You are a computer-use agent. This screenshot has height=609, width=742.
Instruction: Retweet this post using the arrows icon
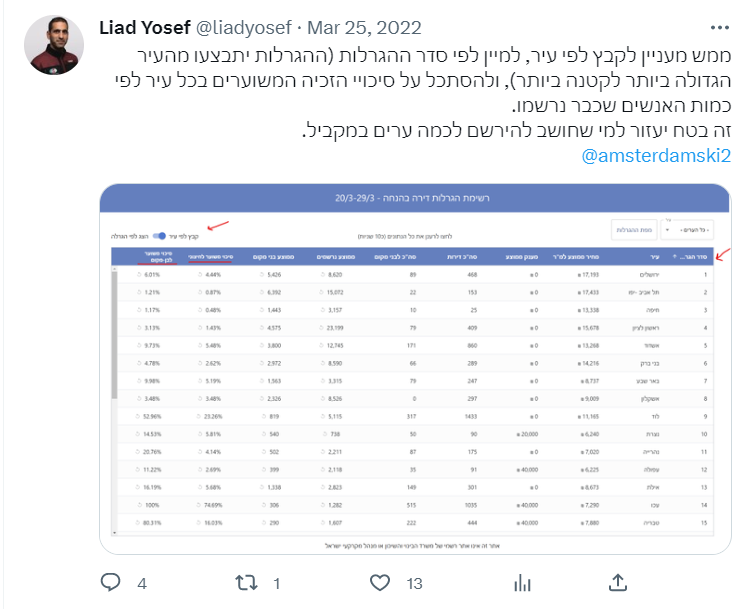[245, 581]
